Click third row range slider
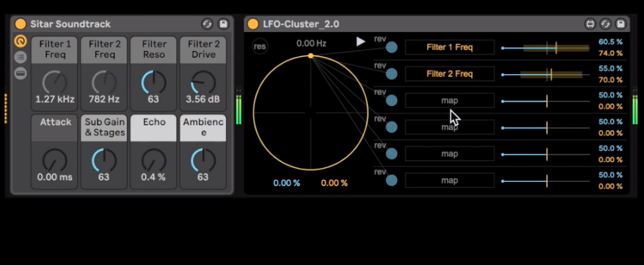Viewport: 644px width, 265px height. (545, 101)
